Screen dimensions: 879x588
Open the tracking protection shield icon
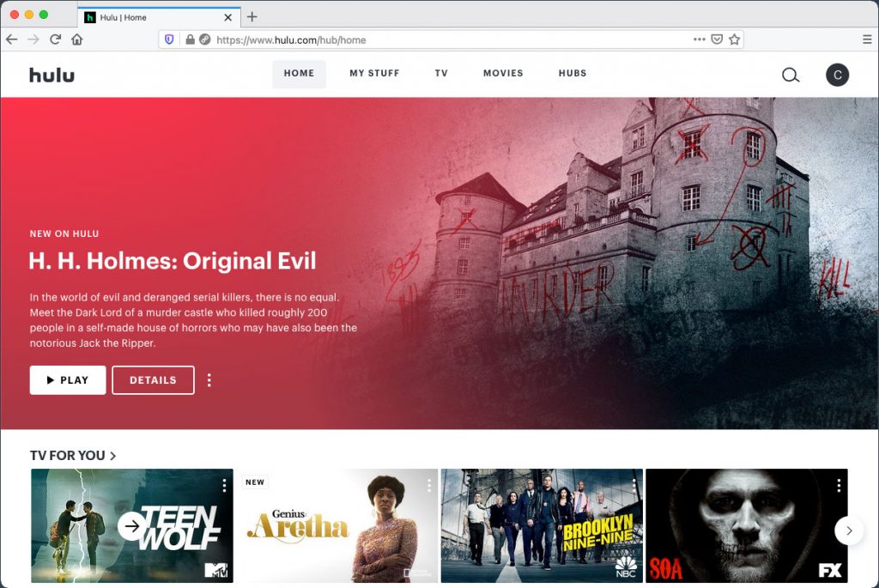[169, 39]
